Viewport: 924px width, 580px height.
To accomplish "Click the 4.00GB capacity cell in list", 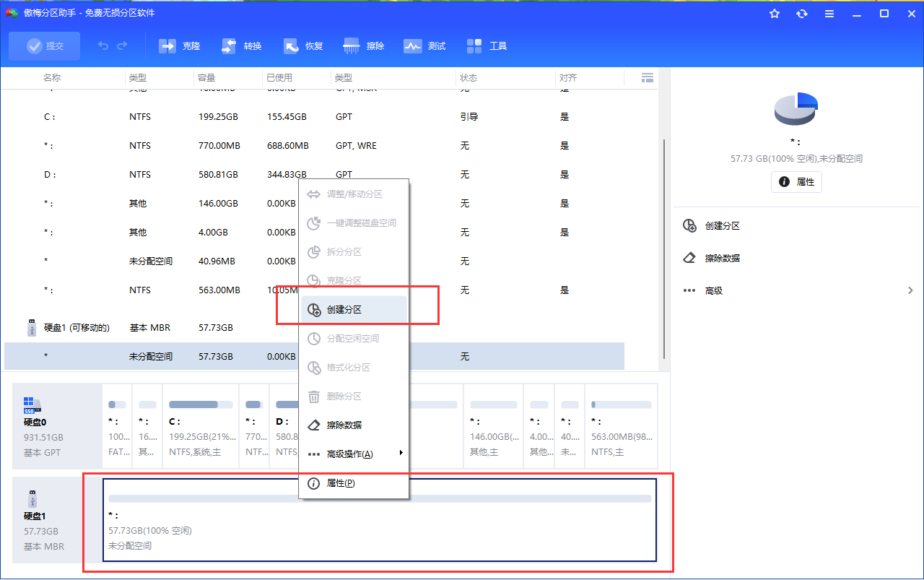I will click(x=213, y=233).
